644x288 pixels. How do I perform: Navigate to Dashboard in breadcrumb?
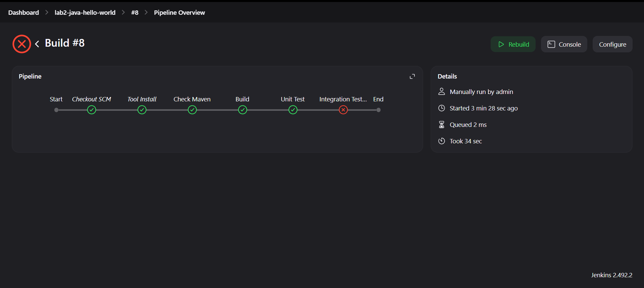click(x=23, y=12)
